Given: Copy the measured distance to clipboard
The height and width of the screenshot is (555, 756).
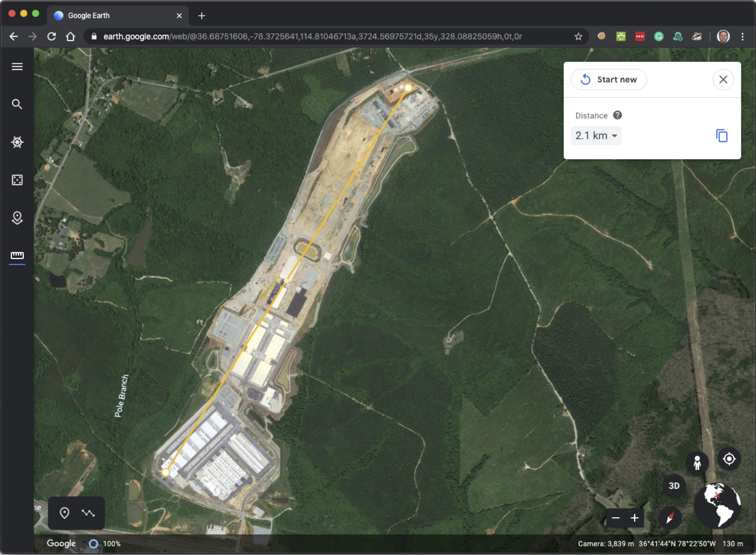Looking at the screenshot, I should 722,136.
